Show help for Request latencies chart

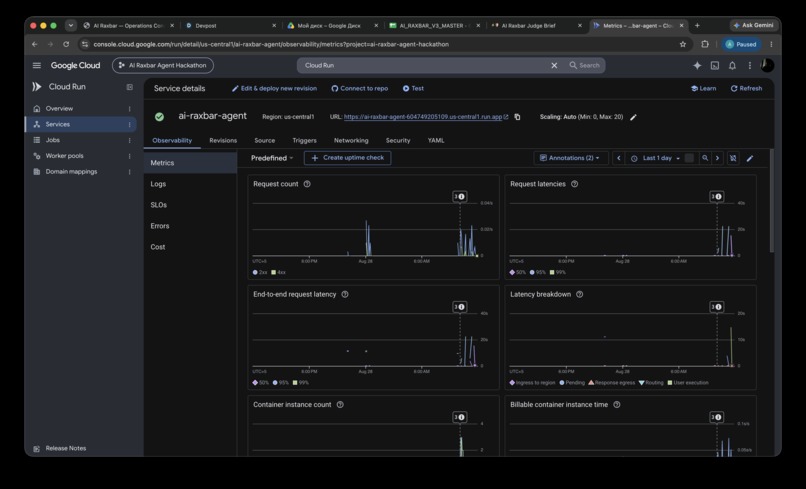(574, 184)
